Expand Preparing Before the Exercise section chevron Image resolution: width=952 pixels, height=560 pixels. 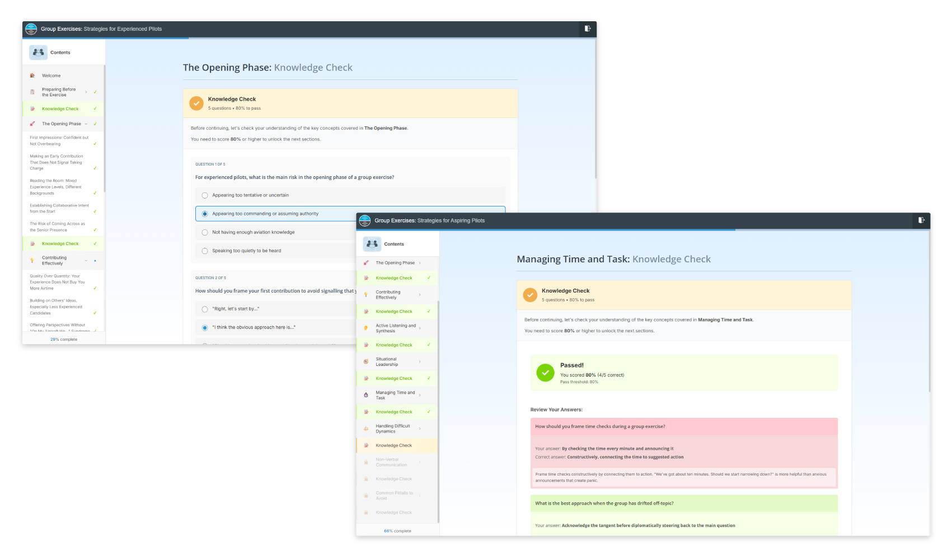pos(86,92)
